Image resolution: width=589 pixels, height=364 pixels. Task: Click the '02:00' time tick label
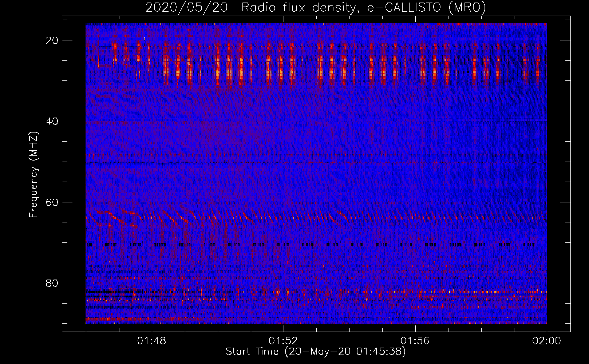coord(547,341)
